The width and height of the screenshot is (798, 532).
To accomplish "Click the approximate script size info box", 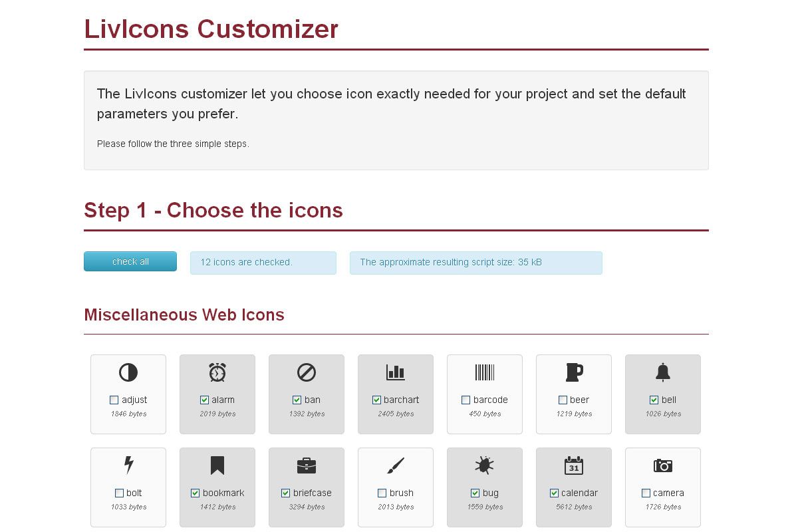I will pyautogui.click(x=475, y=263).
